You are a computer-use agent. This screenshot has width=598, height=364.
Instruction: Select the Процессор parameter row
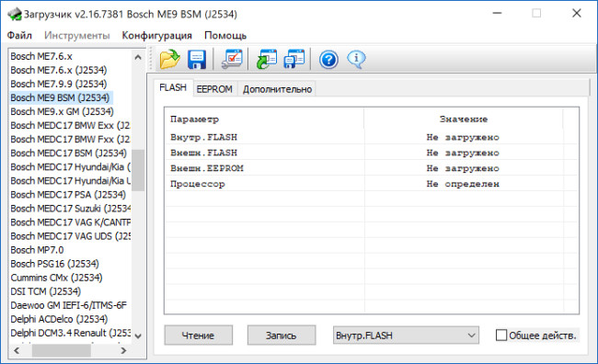point(372,184)
